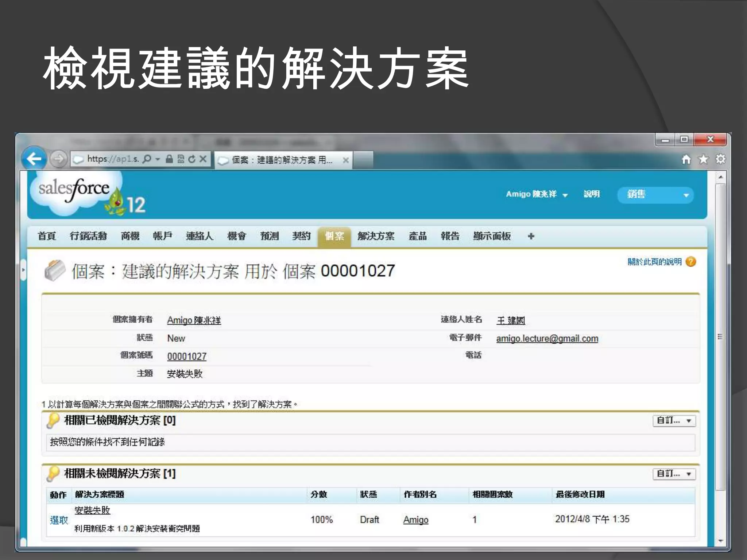Expand the left sidebar handle
Screen dimensions: 747x560
click(23, 270)
